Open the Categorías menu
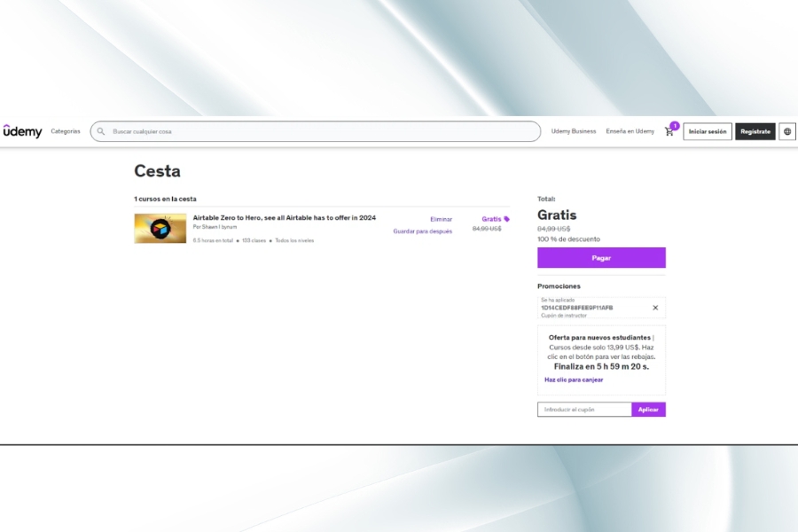The height and width of the screenshot is (532, 798). point(66,131)
